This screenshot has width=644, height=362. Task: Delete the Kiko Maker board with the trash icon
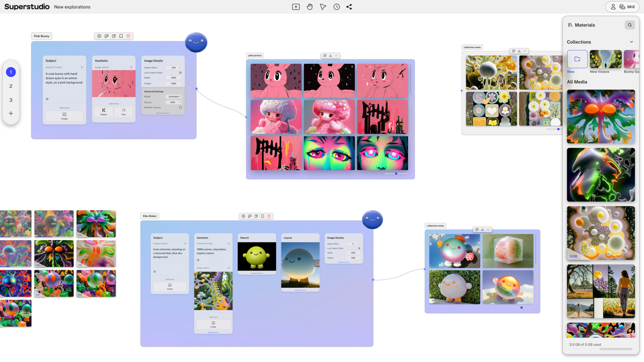269,216
